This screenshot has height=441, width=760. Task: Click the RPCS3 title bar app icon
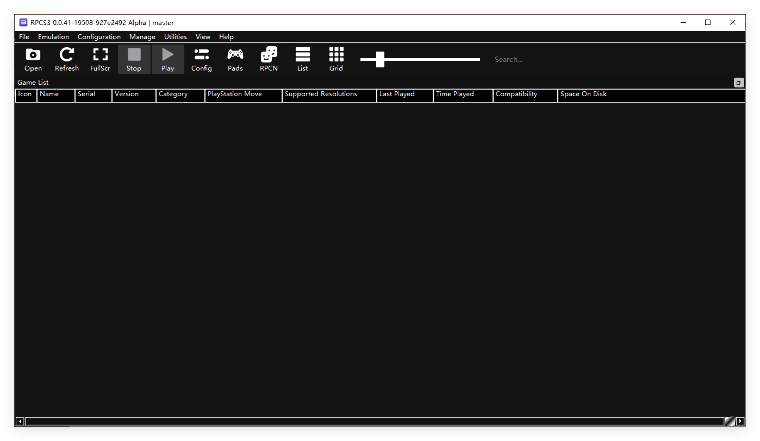coord(23,22)
